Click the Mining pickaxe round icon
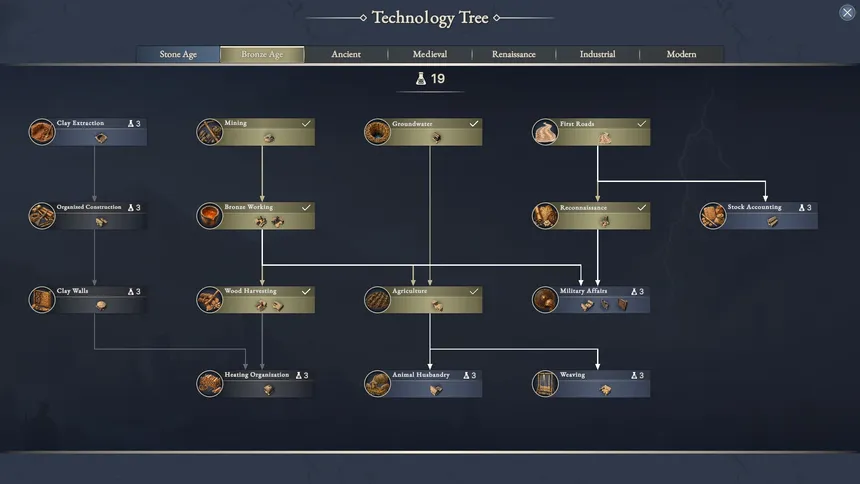The width and height of the screenshot is (860, 484). coord(210,132)
